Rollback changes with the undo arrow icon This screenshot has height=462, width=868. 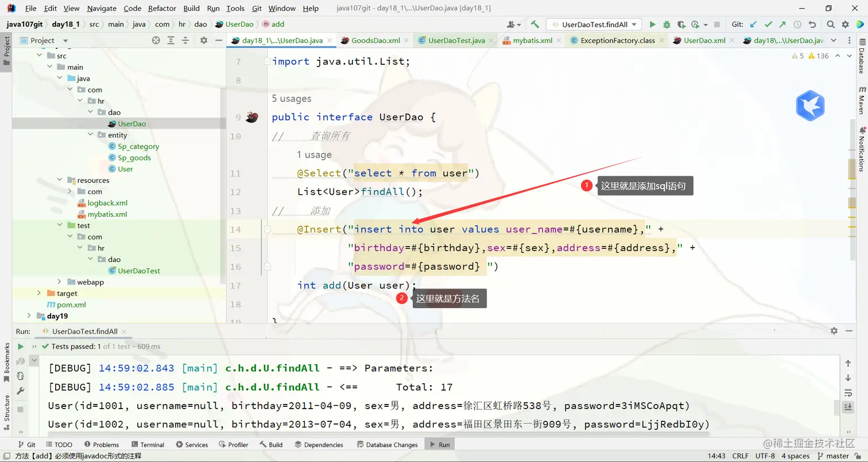[x=812, y=25]
